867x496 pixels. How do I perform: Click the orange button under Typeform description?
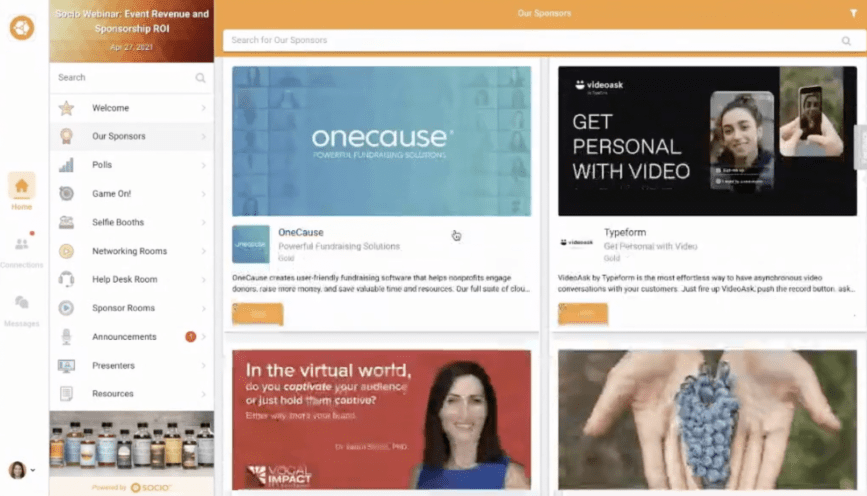(x=583, y=314)
